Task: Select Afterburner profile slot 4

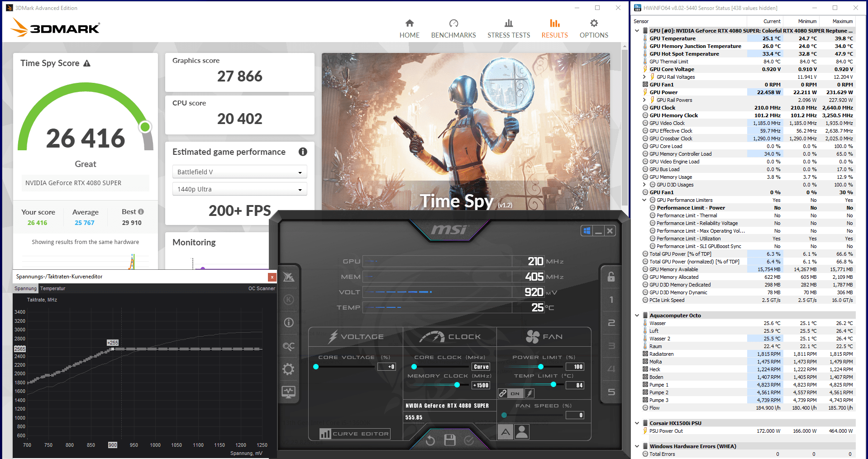Action: 611,369
